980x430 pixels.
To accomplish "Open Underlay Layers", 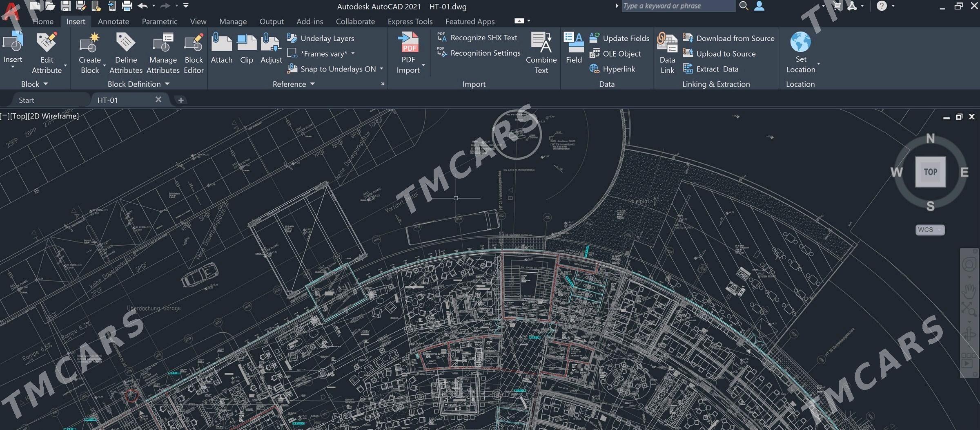I will coord(321,38).
